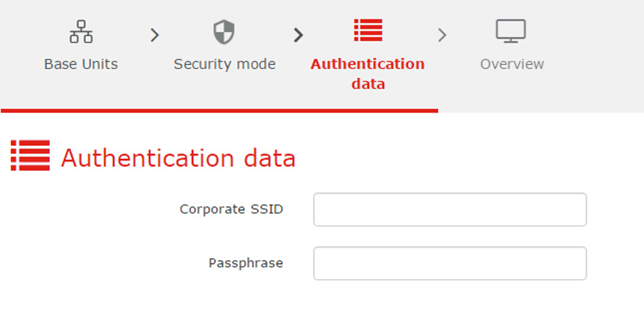Open the Base Units step
This screenshot has height=322, width=644.
pyautogui.click(x=81, y=64)
